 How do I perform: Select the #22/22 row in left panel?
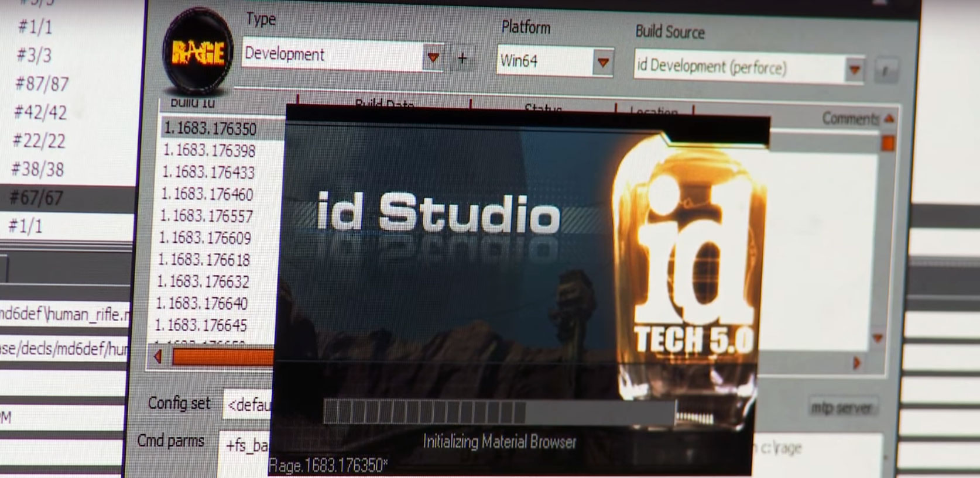[x=39, y=141]
